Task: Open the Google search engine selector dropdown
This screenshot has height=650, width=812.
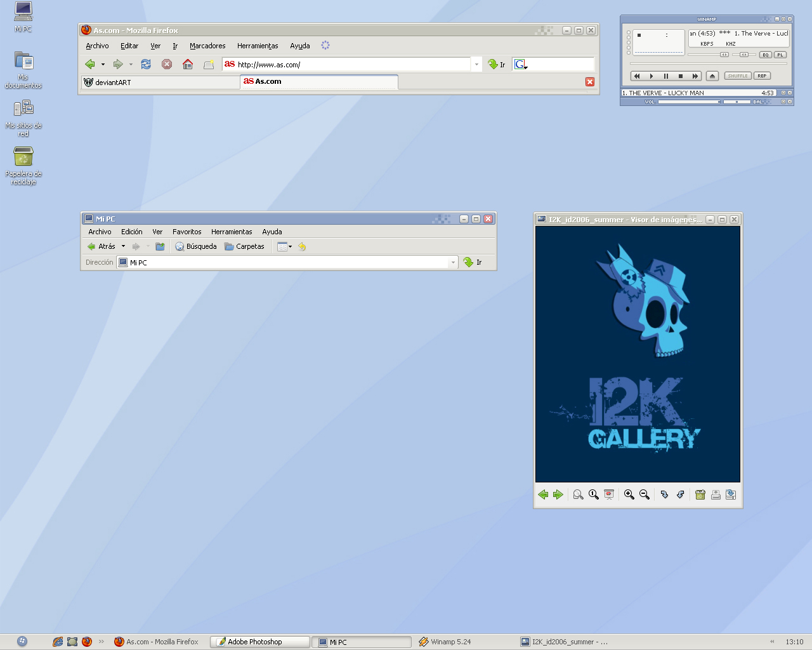Action: pos(521,64)
